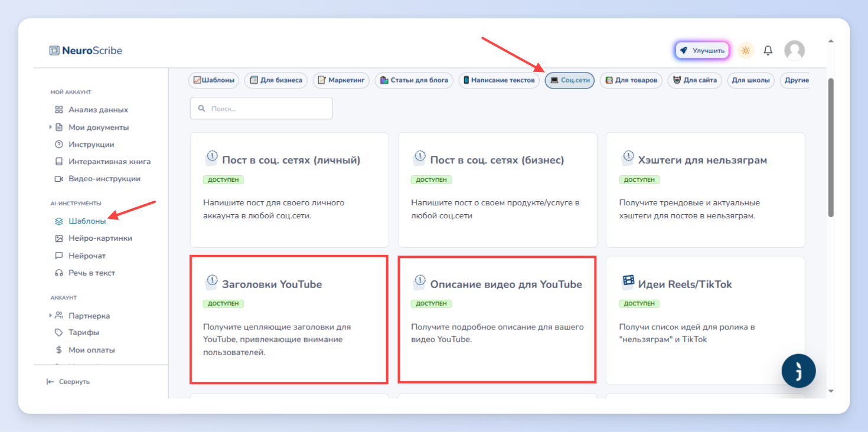Expand the Партнерка arrow

(x=50, y=316)
